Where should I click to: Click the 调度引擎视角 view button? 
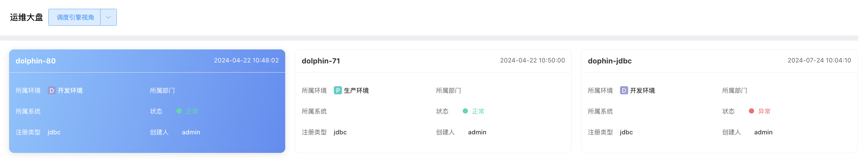[74, 17]
